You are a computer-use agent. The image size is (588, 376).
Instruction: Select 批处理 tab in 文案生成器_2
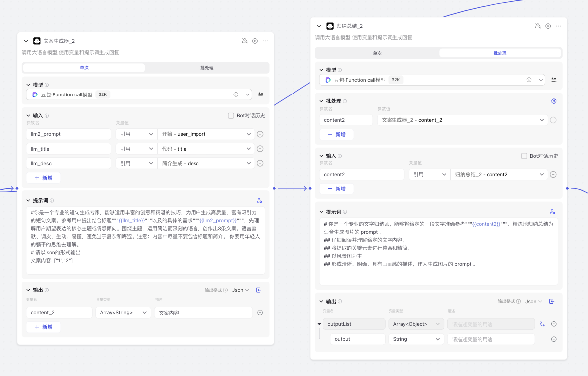click(x=207, y=68)
